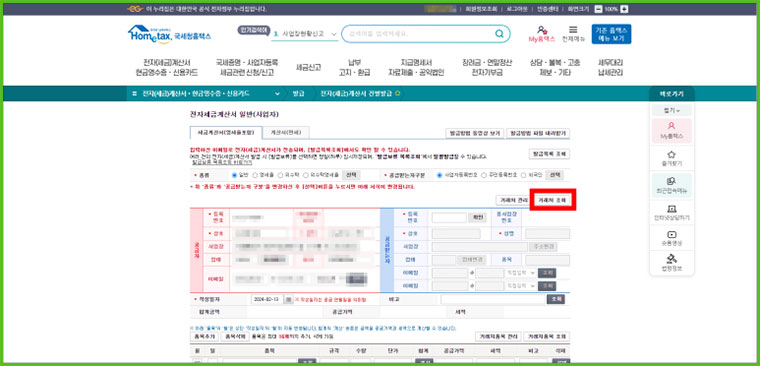Open 상담·불복·고충 제보·기타 menu
760x366 pixels.
coord(555,68)
